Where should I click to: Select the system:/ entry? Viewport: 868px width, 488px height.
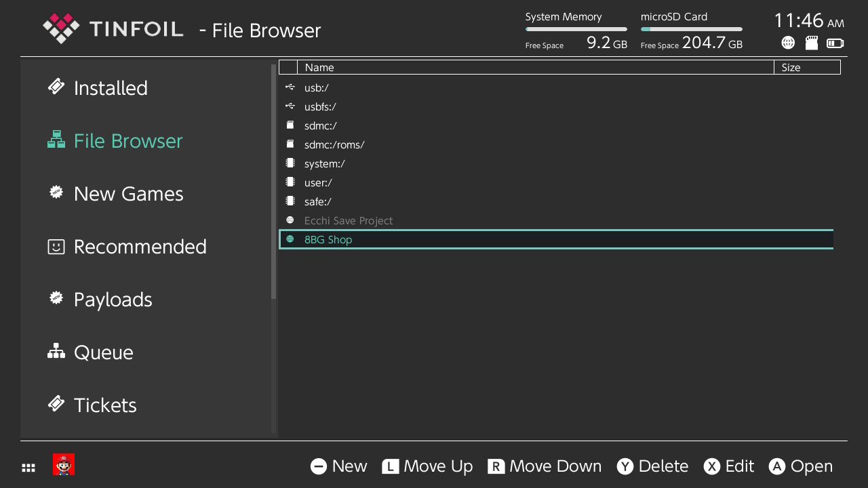click(x=556, y=163)
